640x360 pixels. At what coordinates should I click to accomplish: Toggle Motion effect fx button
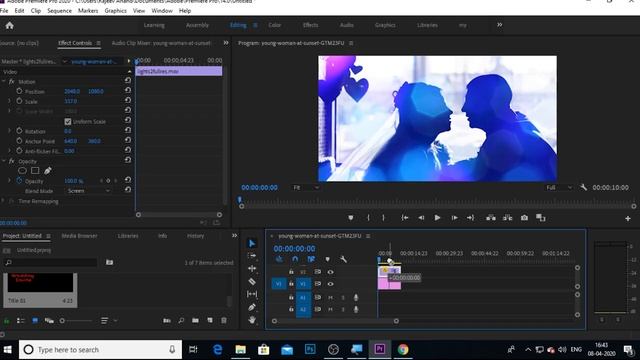tap(11, 82)
